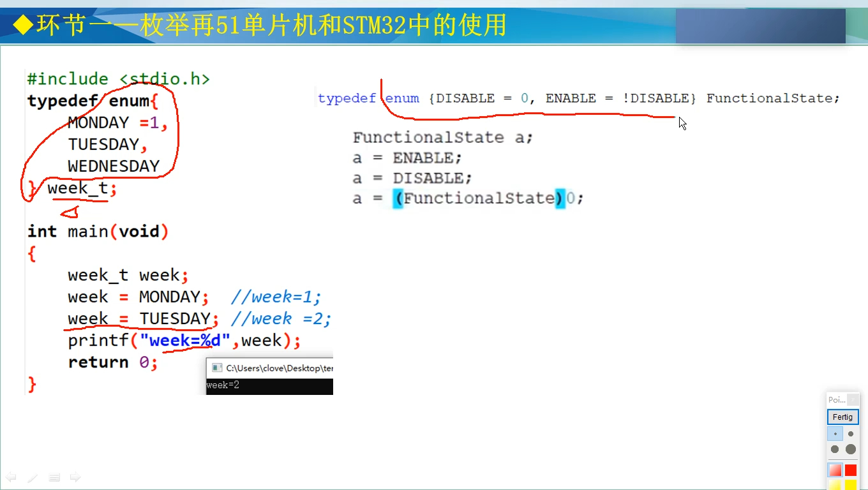Select the largest pointer size dot
The image size is (868, 490).
[849, 449]
